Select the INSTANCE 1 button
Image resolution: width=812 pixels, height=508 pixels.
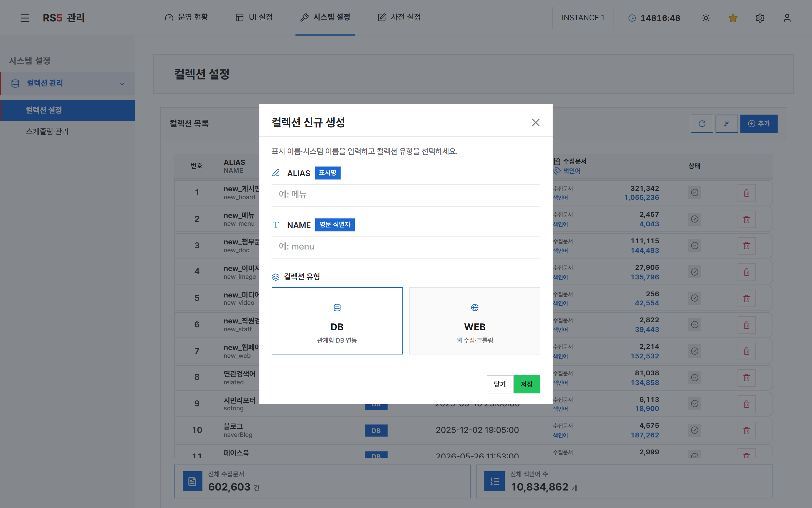(583, 18)
